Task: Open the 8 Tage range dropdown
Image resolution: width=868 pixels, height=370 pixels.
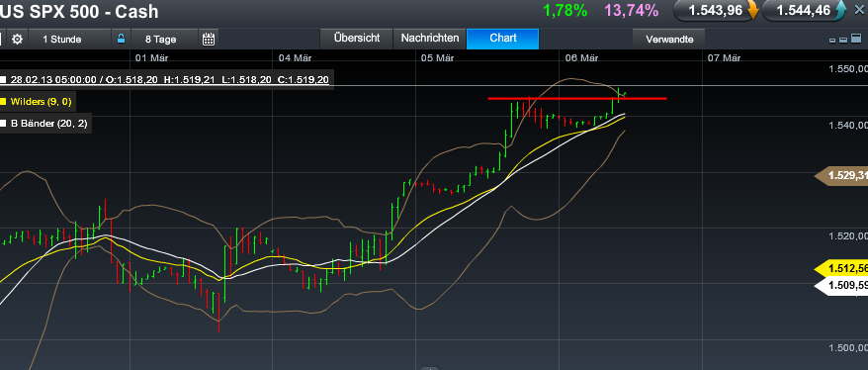Action: [x=164, y=40]
